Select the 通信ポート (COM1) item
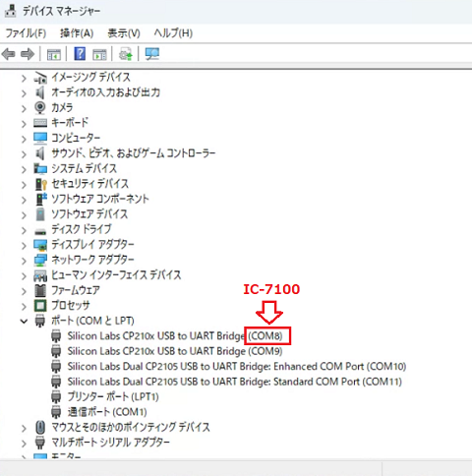The width and height of the screenshot is (472, 476). (x=107, y=412)
